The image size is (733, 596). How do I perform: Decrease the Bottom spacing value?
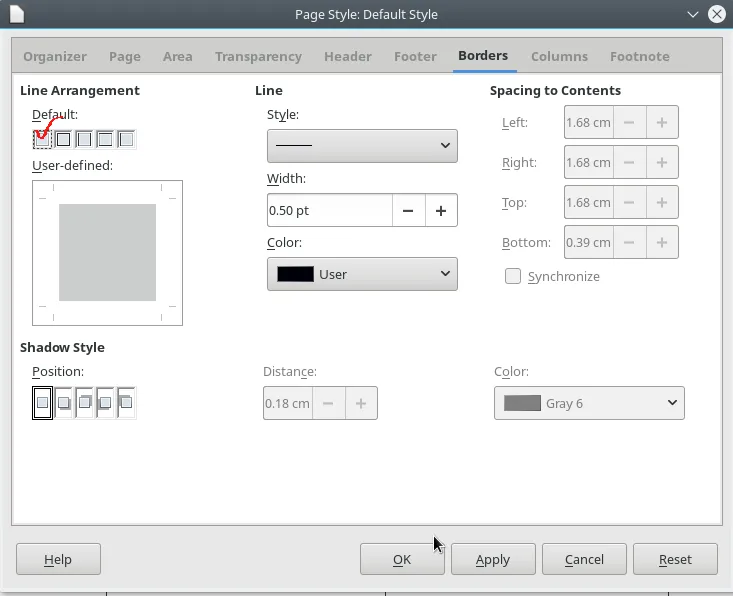coord(629,242)
